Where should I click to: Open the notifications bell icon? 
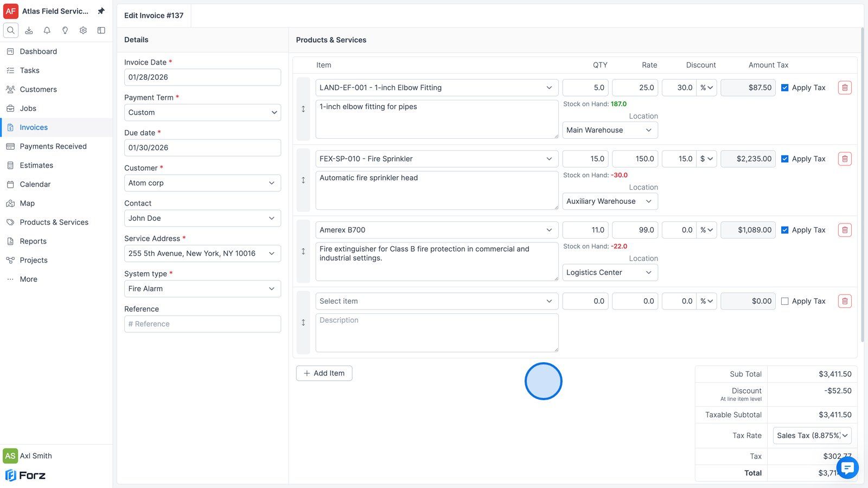pyautogui.click(x=47, y=30)
